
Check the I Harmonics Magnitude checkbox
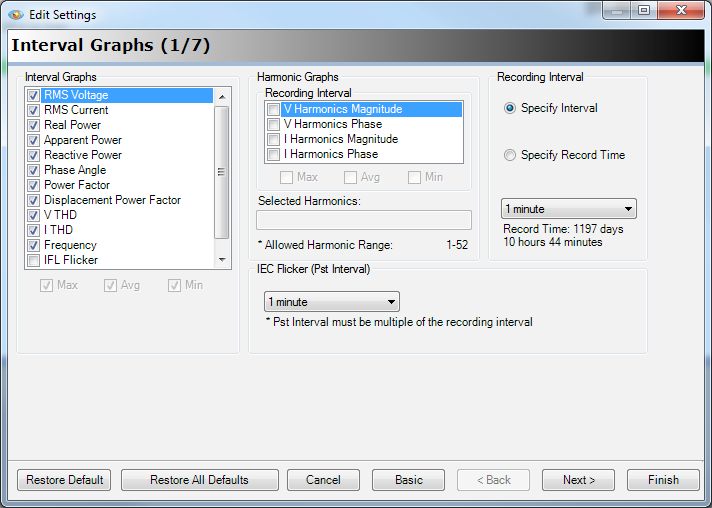pyautogui.click(x=273, y=139)
